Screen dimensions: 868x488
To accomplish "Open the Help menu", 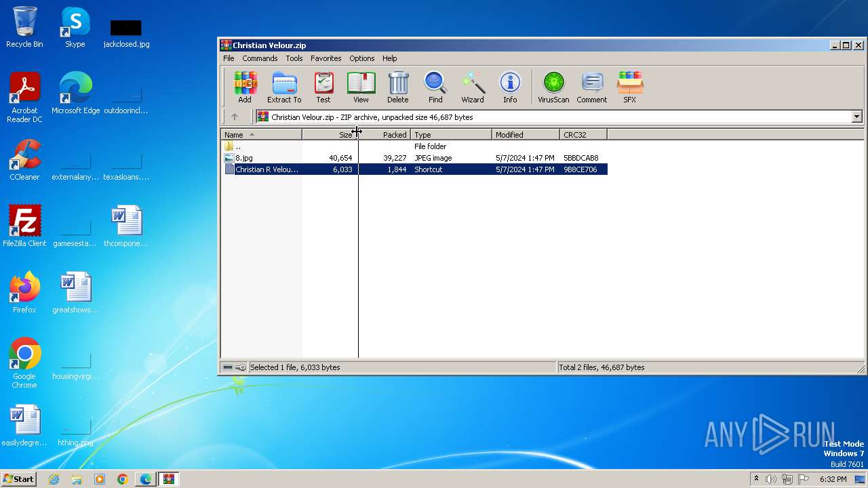I will pyautogui.click(x=389, y=58).
